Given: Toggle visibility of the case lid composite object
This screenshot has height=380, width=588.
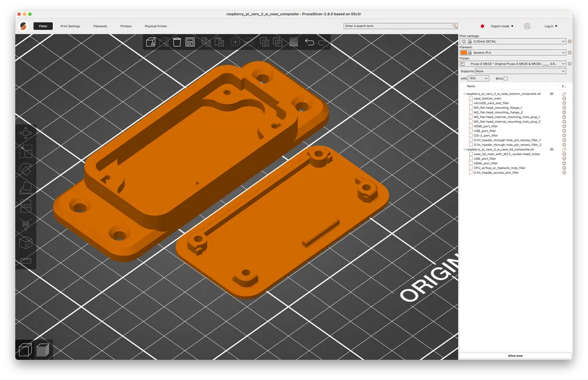Looking at the screenshot, I should (552, 150).
